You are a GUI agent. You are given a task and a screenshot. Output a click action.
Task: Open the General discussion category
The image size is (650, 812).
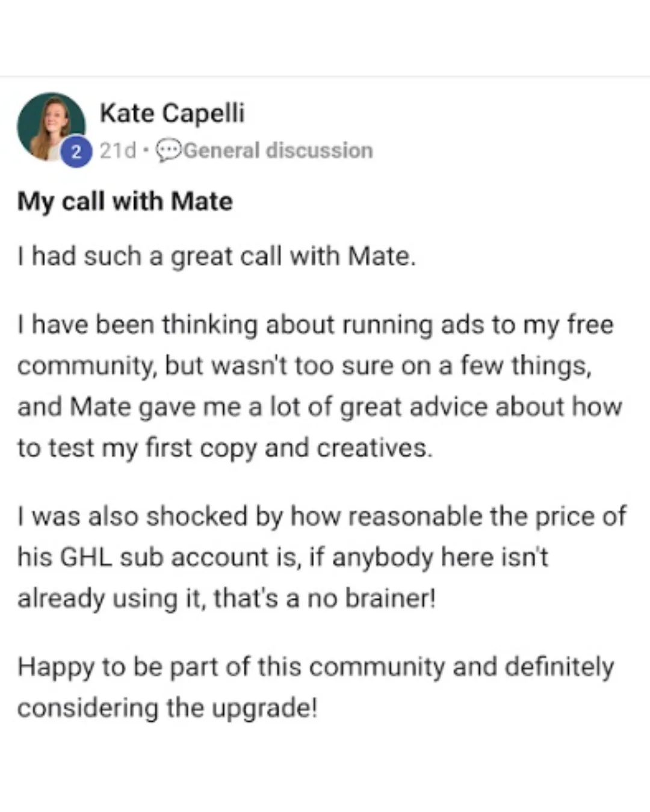pyautogui.click(x=278, y=150)
